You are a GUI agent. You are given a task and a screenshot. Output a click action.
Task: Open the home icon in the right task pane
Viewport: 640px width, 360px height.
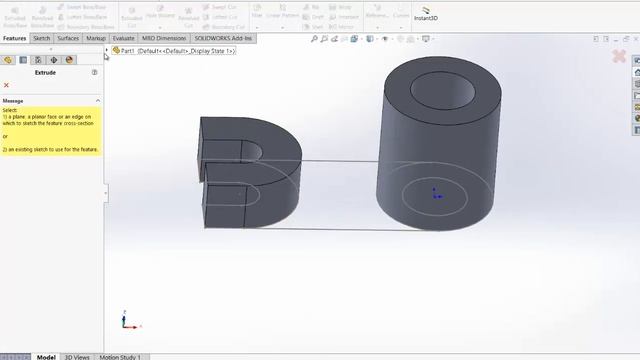tap(636, 72)
